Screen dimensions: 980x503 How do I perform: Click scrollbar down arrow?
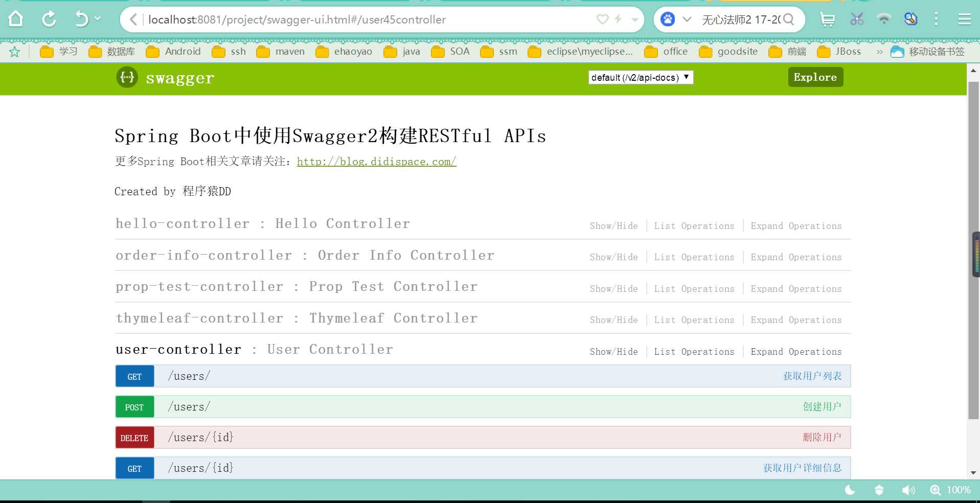pyautogui.click(x=973, y=473)
